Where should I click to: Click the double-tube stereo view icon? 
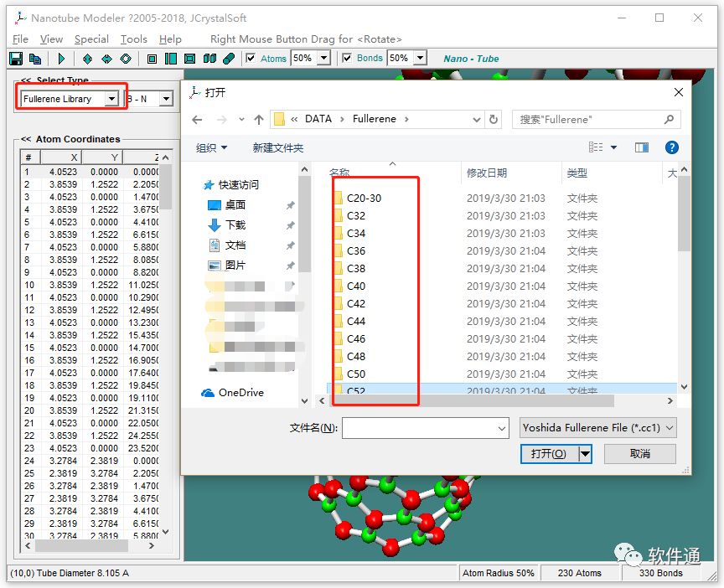(209, 59)
